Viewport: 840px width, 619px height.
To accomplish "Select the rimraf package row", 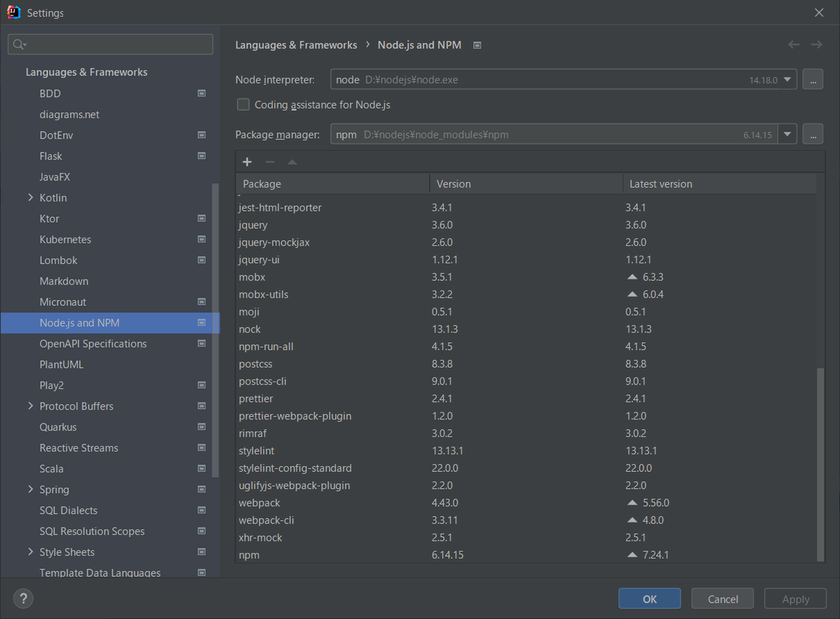I will click(526, 433).
